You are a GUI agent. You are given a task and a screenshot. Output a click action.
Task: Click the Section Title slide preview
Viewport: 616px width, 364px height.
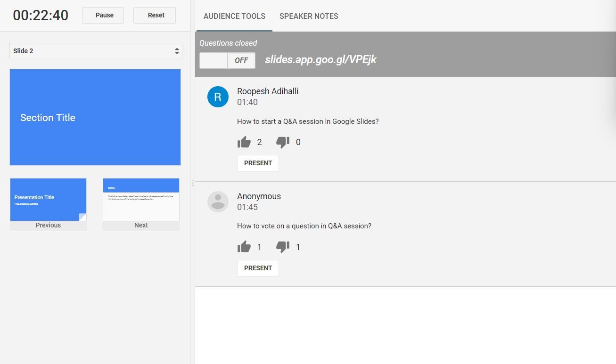pos(95,117)
